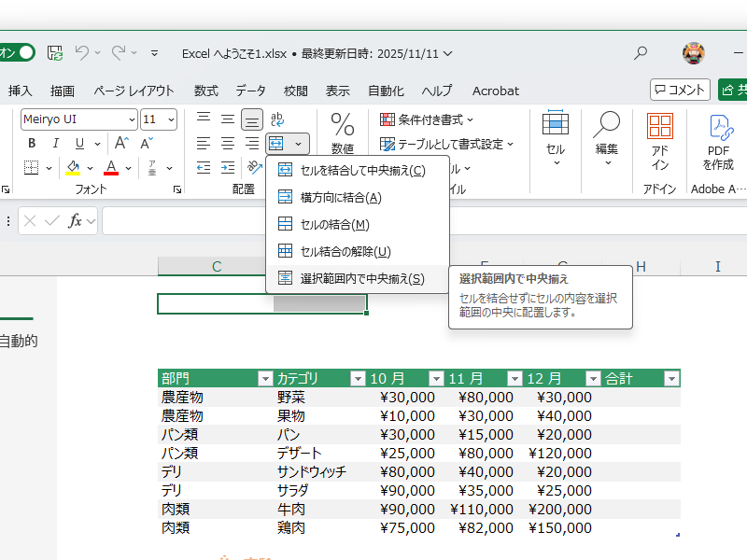Choose セルを結合して中央揃え(C) menu item

(358, 171)
